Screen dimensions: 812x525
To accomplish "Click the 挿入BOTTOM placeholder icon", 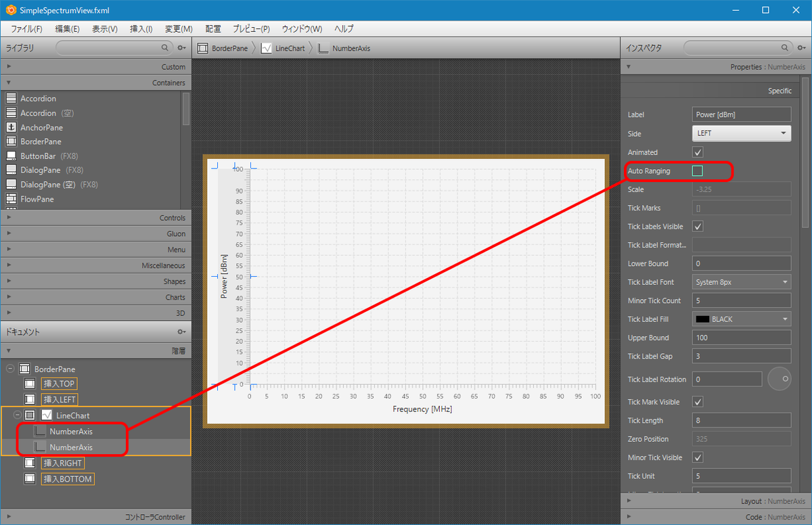I will click(x=30, y=479).
